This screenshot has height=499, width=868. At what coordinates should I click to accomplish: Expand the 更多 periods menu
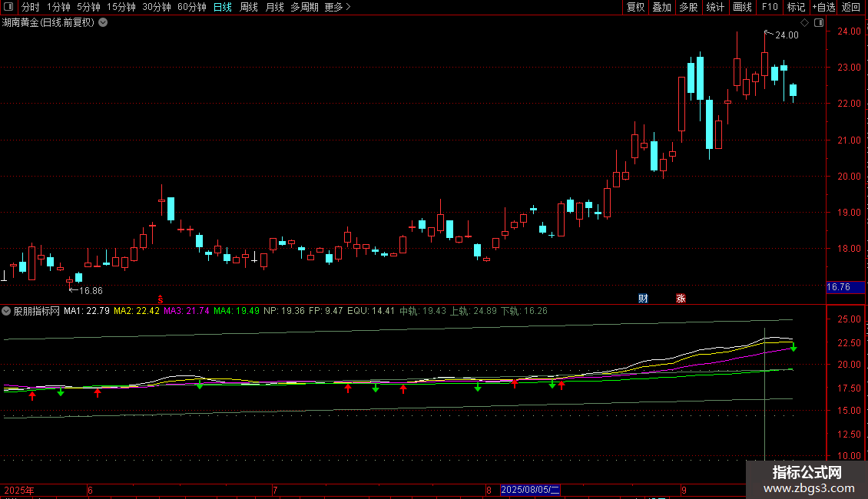[338, 7]
